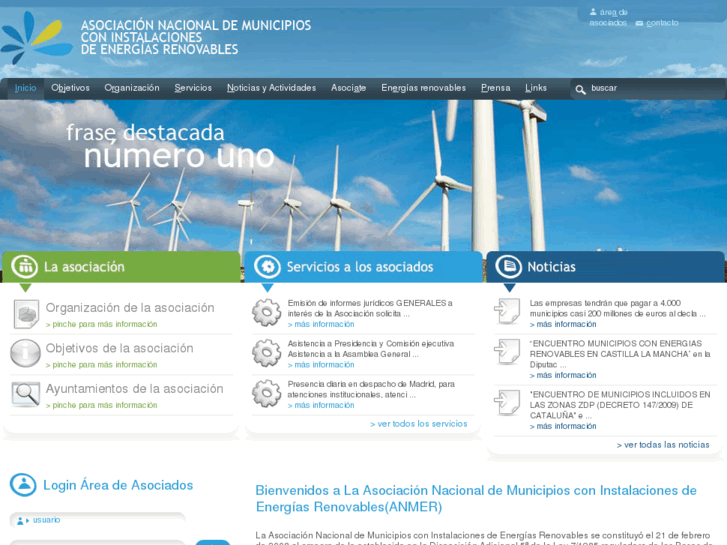Click más información under Presencia diaria
Viewport: 727px width, 545px height.
coord(321,405)
